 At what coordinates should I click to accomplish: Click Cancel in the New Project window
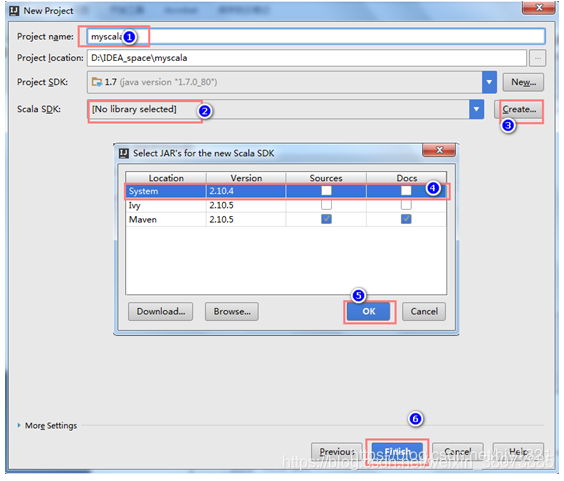(x=458, y=451)
